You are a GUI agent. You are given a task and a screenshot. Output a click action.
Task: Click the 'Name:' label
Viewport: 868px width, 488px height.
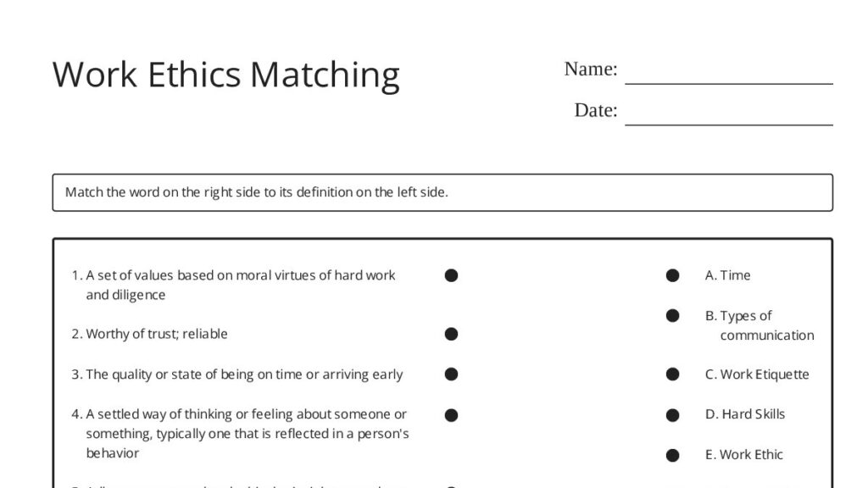tap(591, 69)
